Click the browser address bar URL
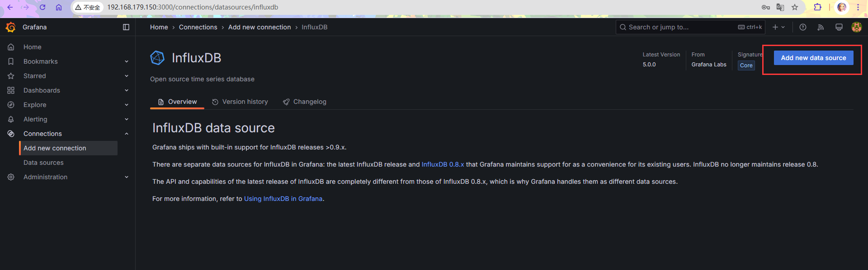 tap(193, 7)
